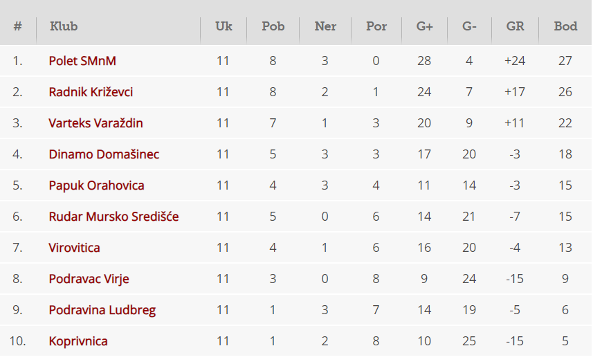Click the Por losses column header
Screen dimensions: 593x364
point(376,26)
